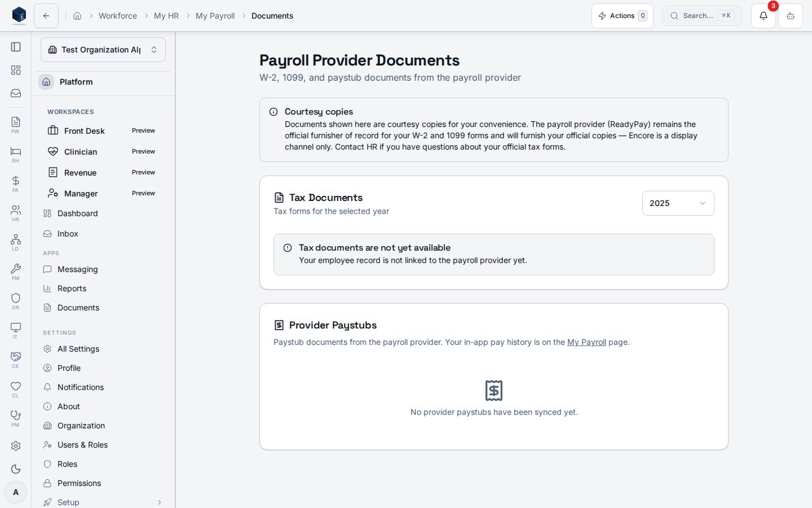Open the apps grid rail icon
Screen dimensions: 812x508
click(x=16, y=70)
